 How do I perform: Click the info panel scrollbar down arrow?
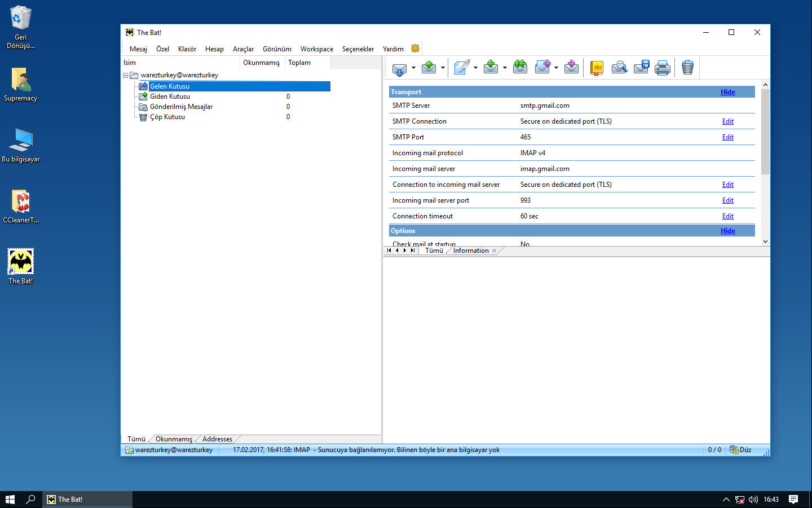(x=765, y=242)
